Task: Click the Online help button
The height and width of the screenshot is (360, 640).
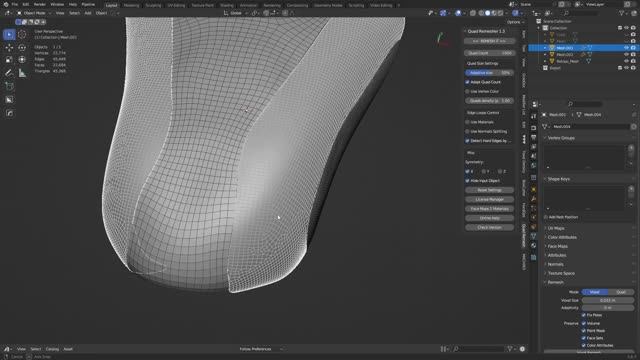Action: [x=489, y=218]
